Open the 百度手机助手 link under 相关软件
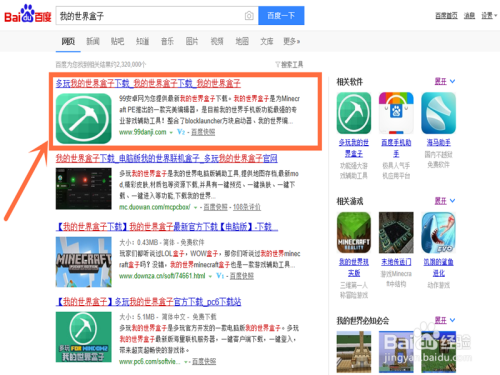Viewport: 500px width, 375px height. 396,148
